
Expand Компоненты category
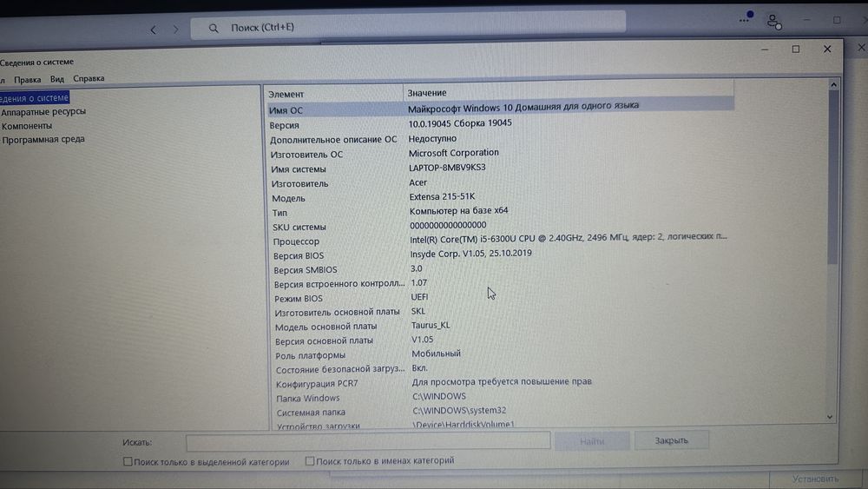click(27, 126)
